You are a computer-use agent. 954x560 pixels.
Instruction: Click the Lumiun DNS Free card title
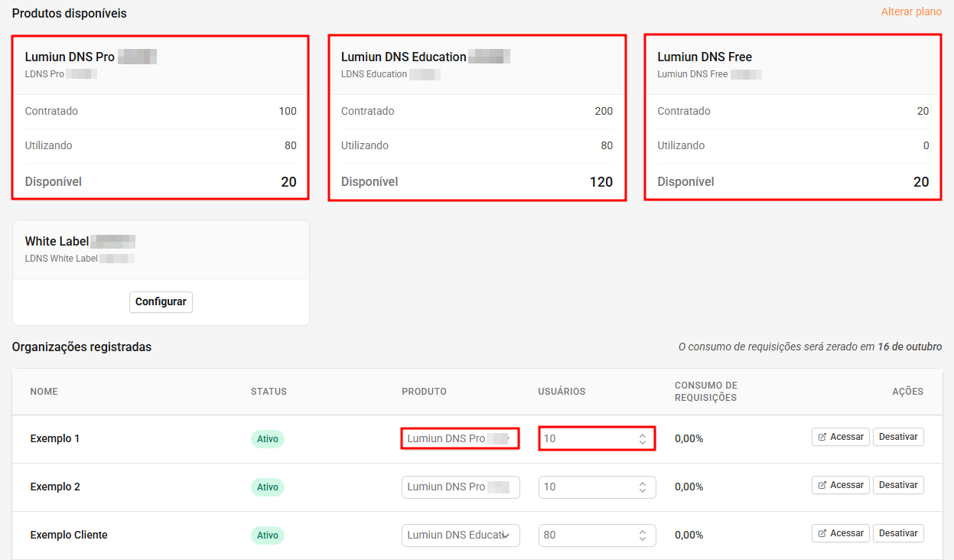tap(705, 57)
